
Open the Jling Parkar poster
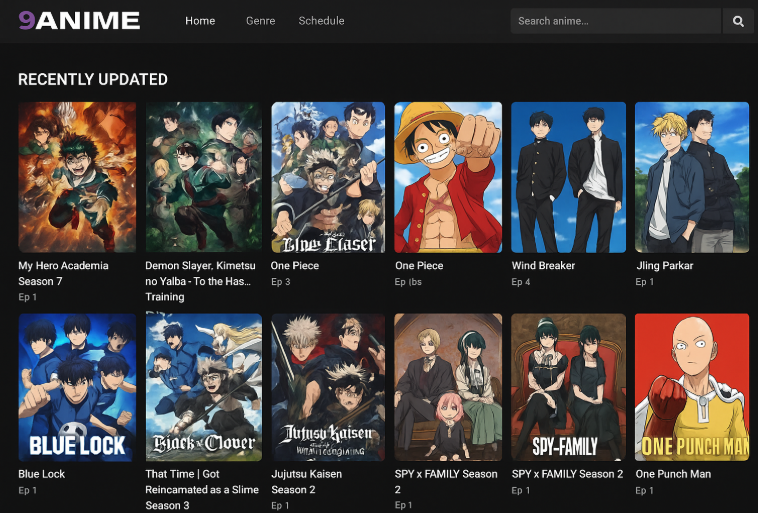[x=691, y=177]
